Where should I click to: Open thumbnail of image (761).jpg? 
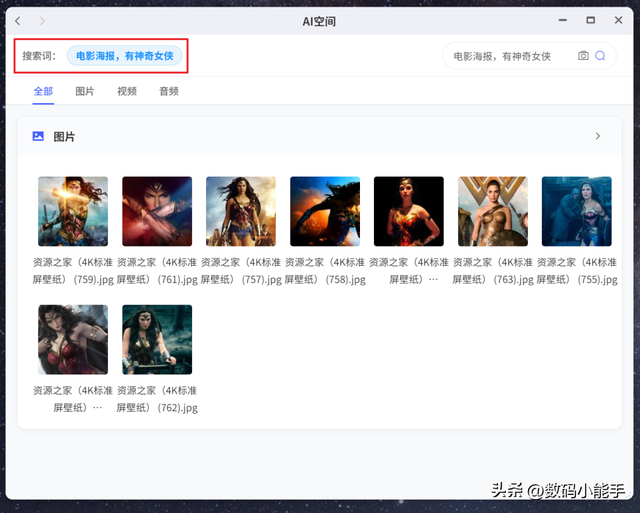coord(157,211)
